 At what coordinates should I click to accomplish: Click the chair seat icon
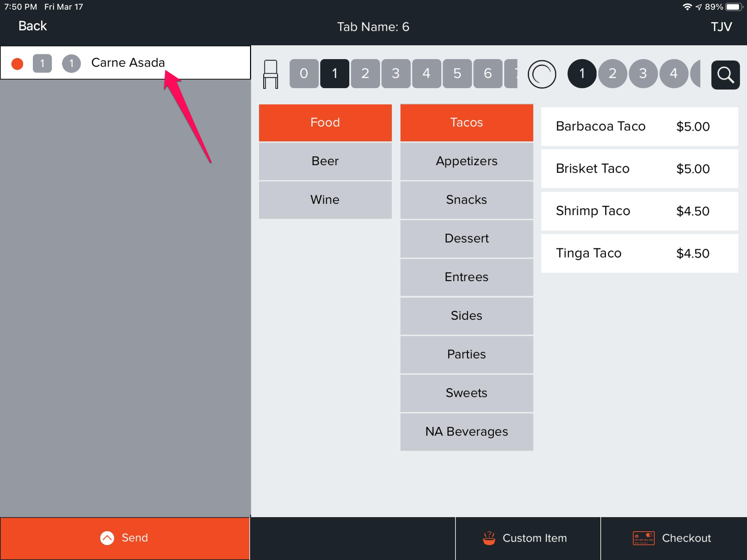[x=270, y=74]
